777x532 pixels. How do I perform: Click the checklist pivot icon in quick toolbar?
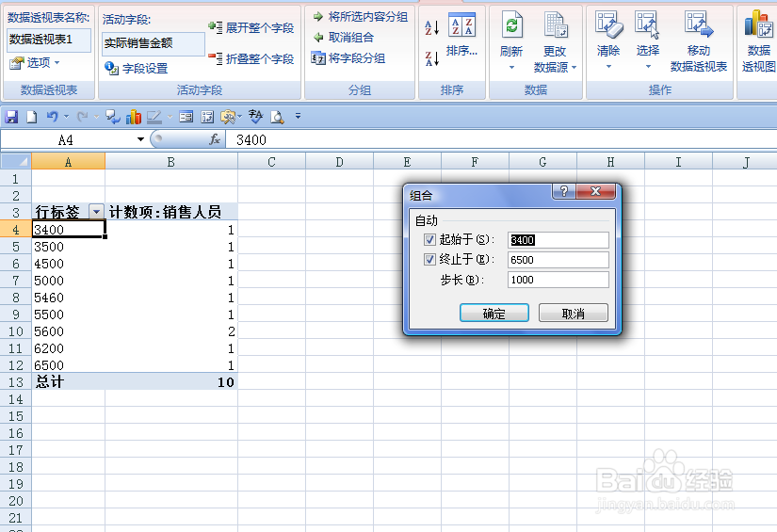point(207,117)
